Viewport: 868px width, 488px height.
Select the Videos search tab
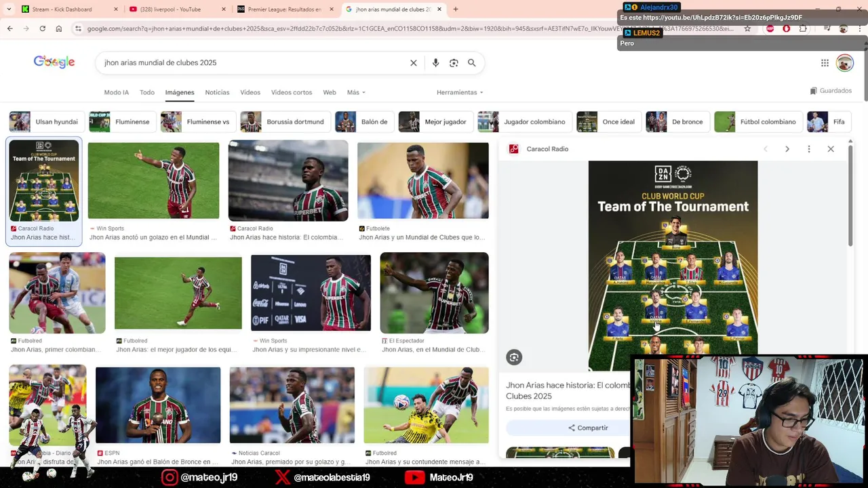[x=250, y=92]
